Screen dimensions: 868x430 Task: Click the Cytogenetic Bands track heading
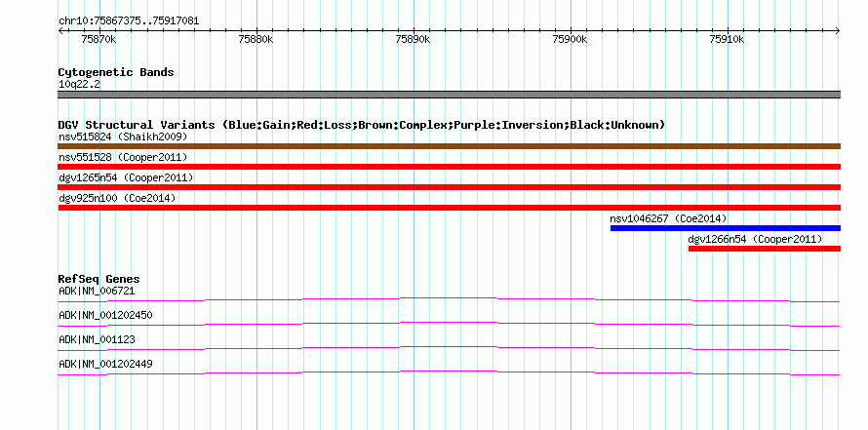coord(116,72)
